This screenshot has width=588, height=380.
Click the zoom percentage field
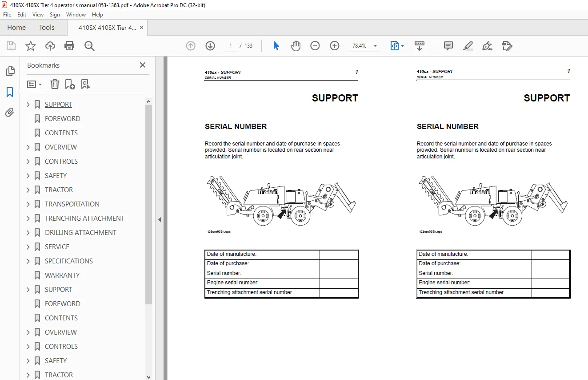(359, 46)
